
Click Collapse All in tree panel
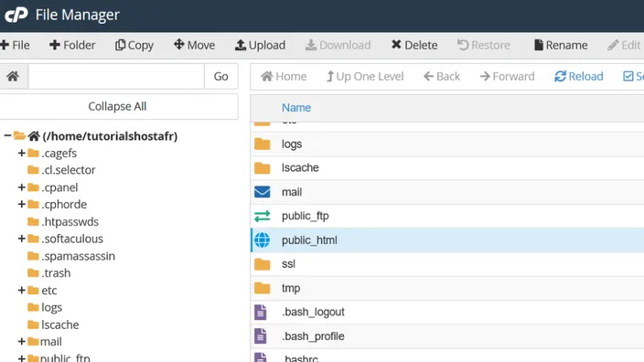tap(117, 106)
